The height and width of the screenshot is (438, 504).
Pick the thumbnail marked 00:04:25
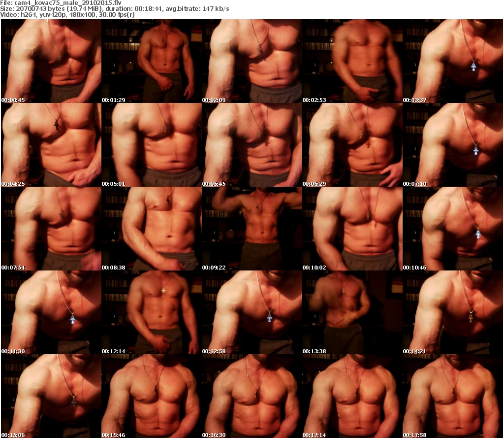pos(51,145)
